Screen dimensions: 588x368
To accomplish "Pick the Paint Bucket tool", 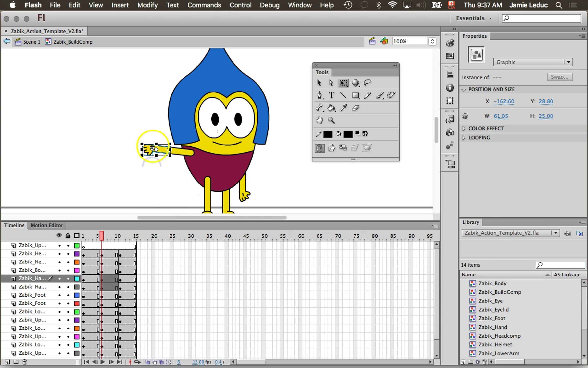I will pos(331,108).
